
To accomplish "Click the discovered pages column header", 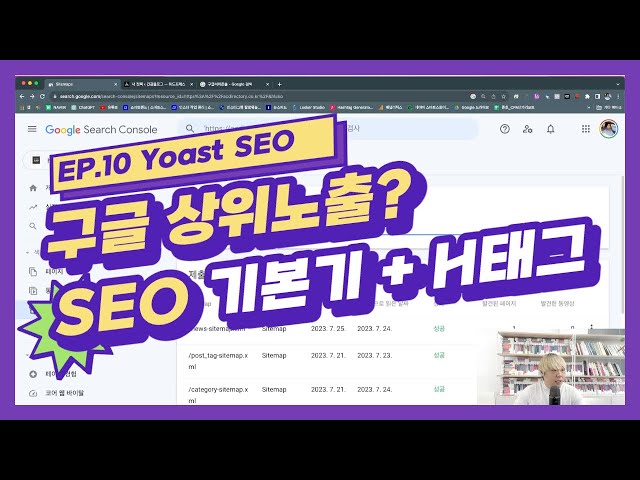I will coord(499,304).
